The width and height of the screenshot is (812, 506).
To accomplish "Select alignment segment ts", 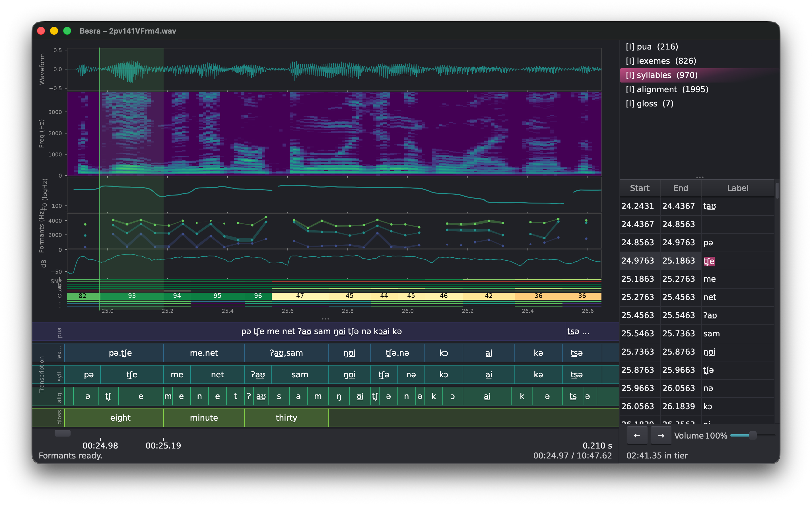I will point(573,396).
